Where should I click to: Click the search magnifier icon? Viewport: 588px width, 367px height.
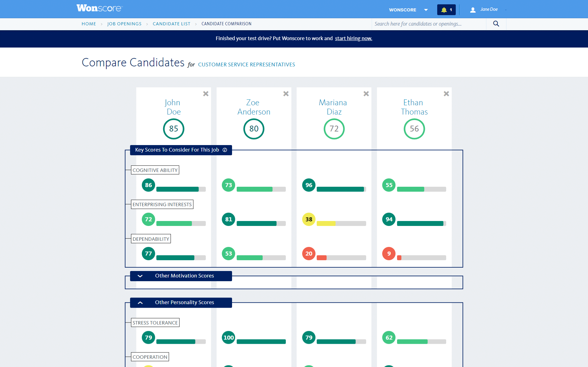(x=496, y=24)
